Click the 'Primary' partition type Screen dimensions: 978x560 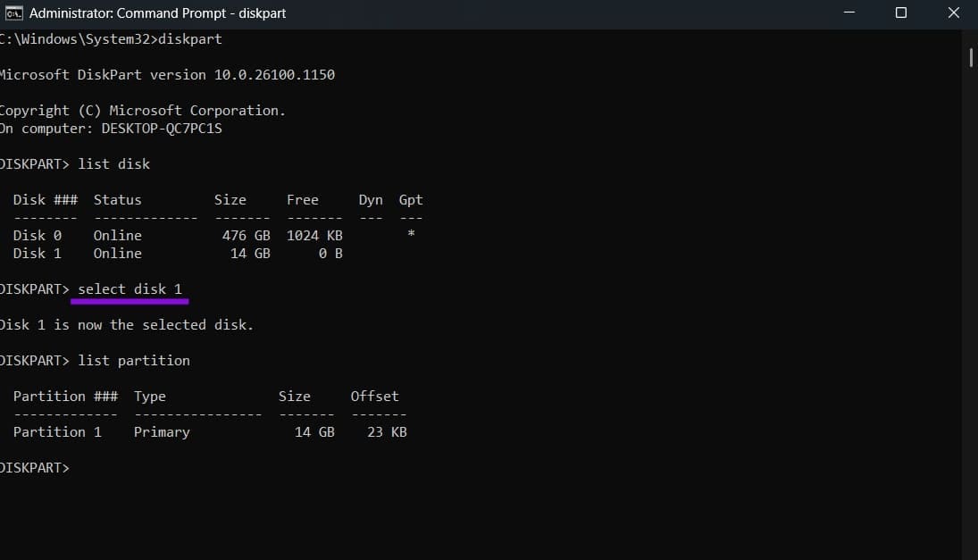pyautogui.click(x=163, y=432)
